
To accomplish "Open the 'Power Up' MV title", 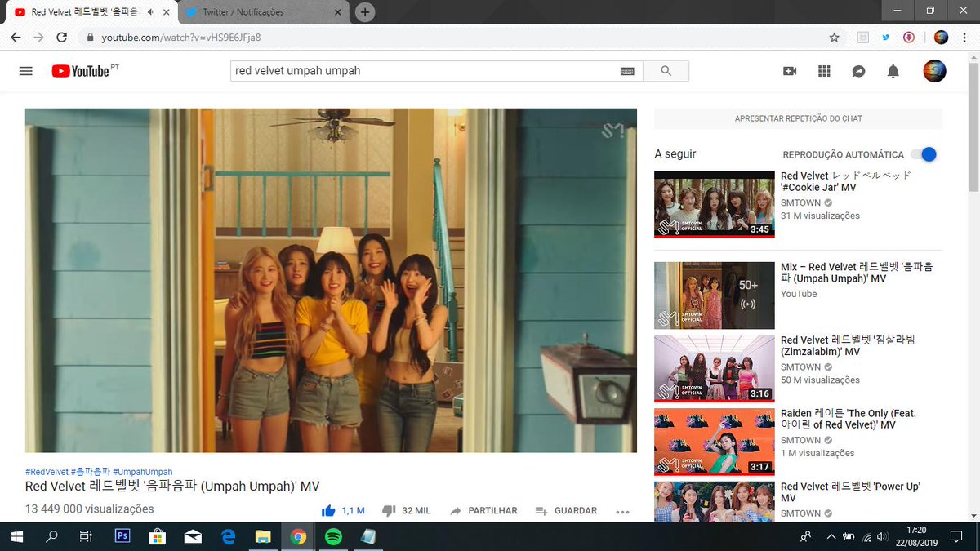I will click(x=850, y=491).
